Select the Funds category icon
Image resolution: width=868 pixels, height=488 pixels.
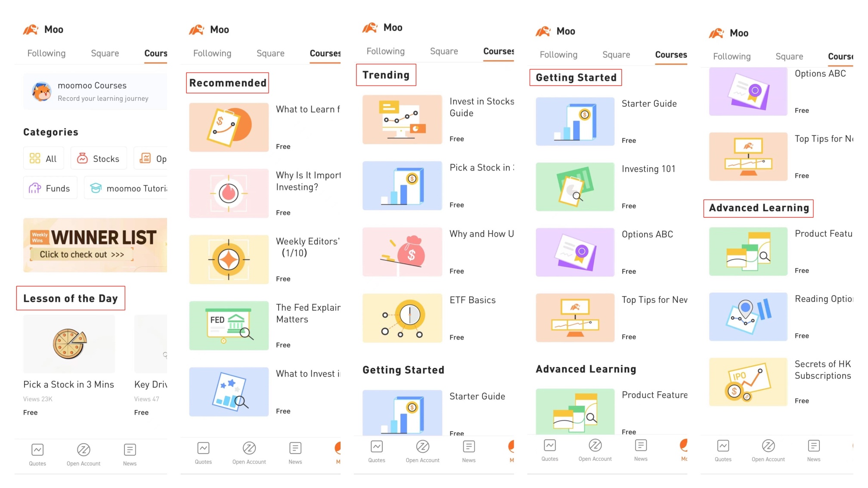(34, 188)
